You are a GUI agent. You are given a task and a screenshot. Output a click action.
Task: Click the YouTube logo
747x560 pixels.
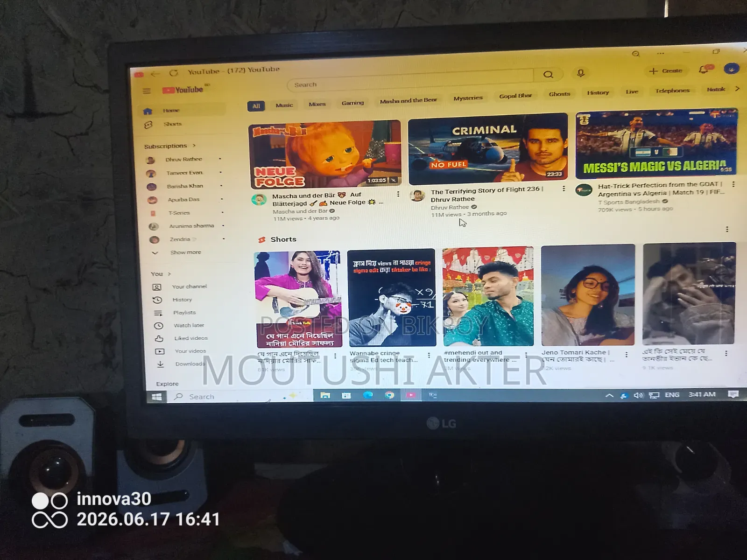coord(183,90)
